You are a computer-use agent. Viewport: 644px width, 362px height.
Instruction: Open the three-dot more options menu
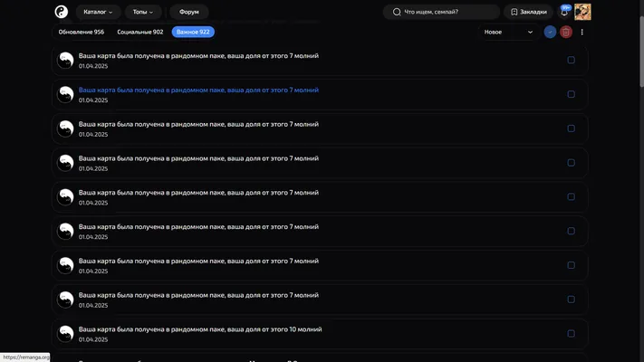(x=582, y=32)
